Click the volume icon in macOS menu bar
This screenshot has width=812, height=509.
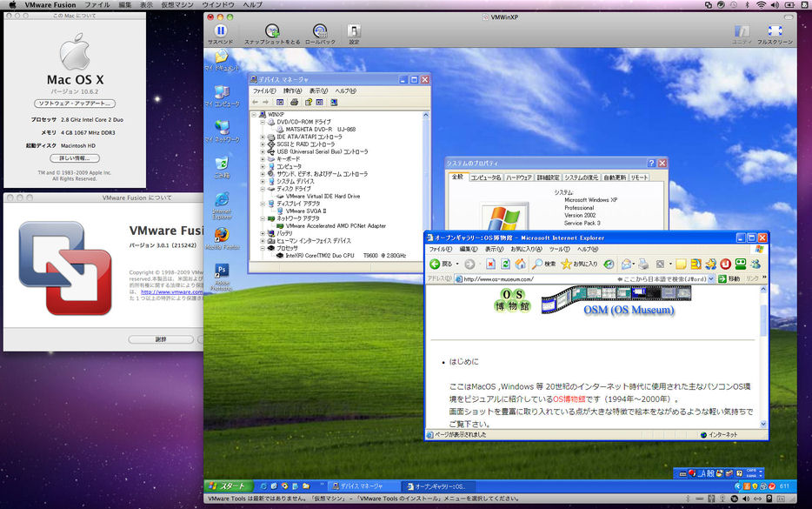click(775, 4)
